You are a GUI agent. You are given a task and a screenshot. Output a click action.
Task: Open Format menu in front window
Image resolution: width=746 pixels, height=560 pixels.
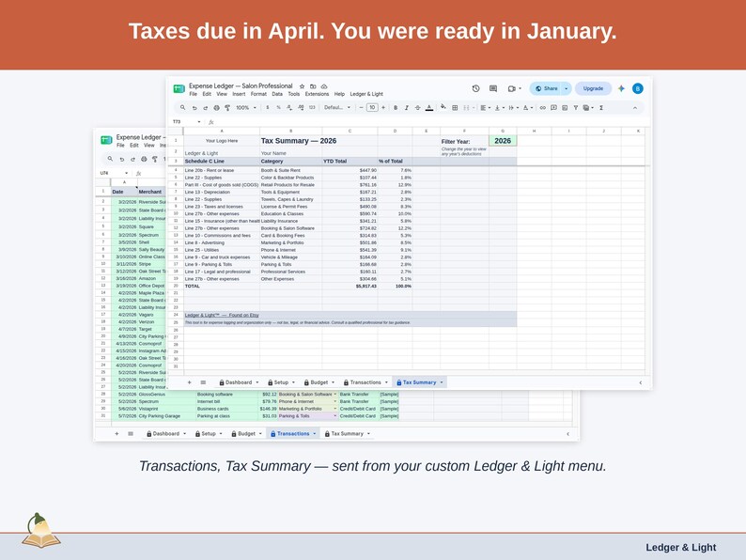(x=258, y=94)
